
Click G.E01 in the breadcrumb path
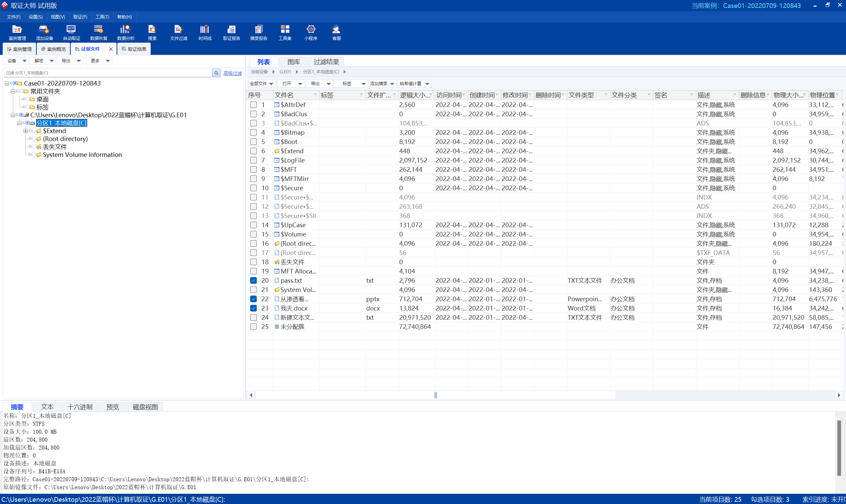point(285,72)
